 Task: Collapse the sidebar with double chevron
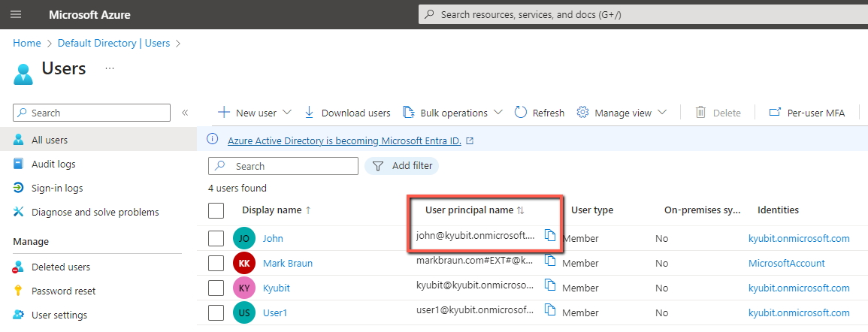(185, 113)
